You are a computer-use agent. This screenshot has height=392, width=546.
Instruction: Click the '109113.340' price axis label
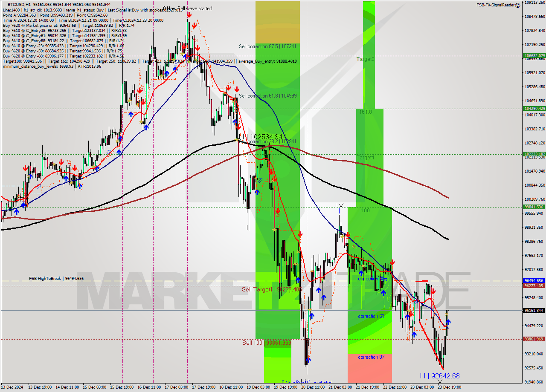[534, 2]
